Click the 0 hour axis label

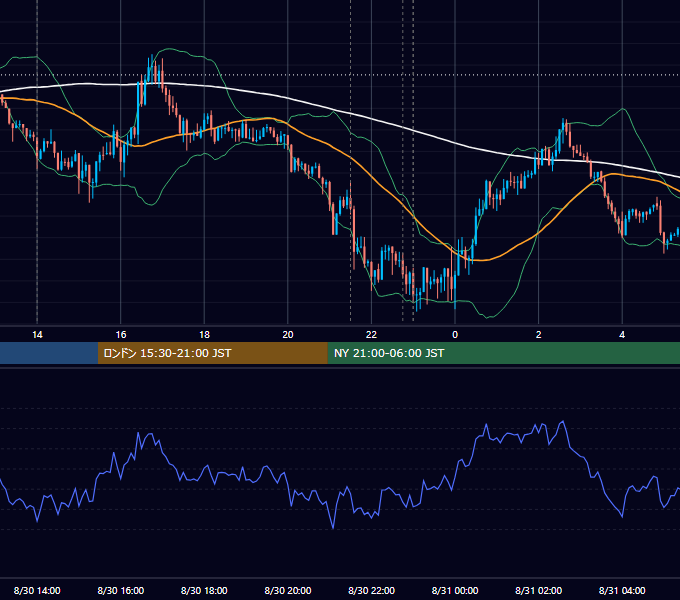(455, 335)
